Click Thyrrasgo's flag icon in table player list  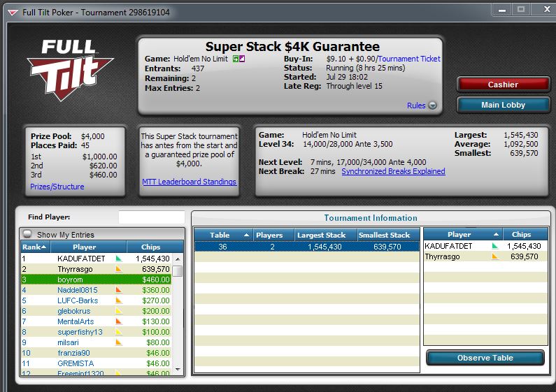(495, 256)
